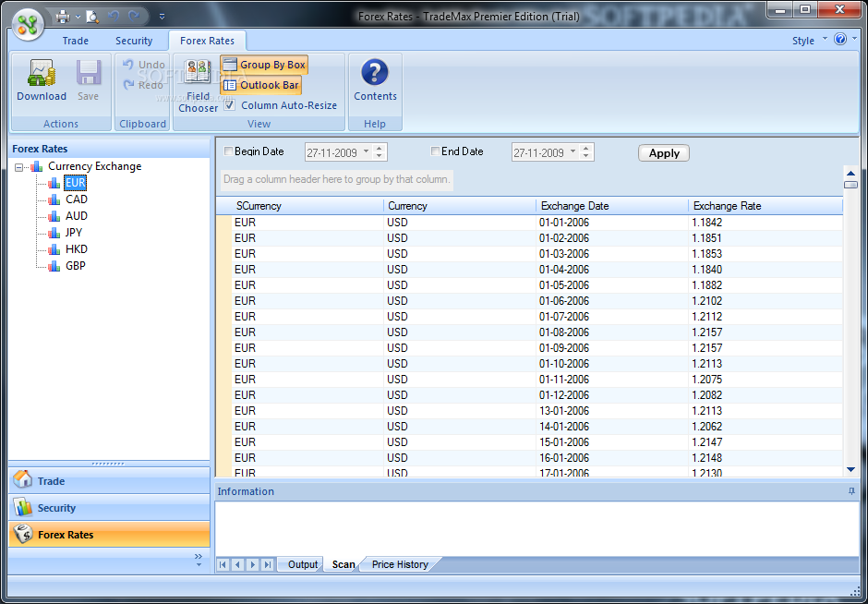Click the printer icon in quick access toolbar
Screen dimensions: 868x604
point(63,17)
